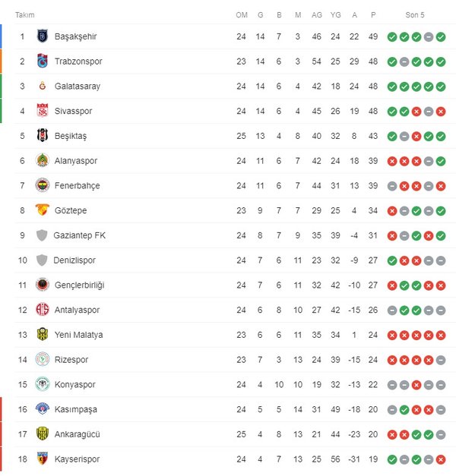Click Yeni Malatya's first red loss indicator
The height and width of the screenshot is (476, 456).
click(x=391, y=335)
